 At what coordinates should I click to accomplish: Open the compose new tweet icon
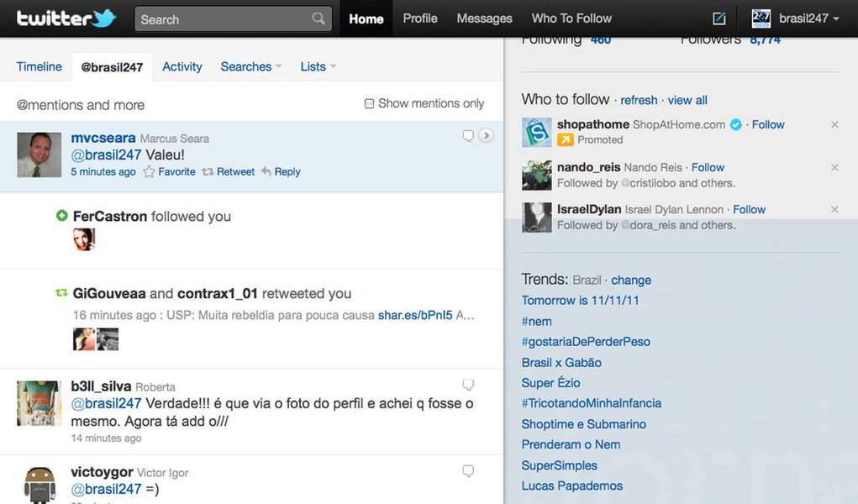[719, 18]
